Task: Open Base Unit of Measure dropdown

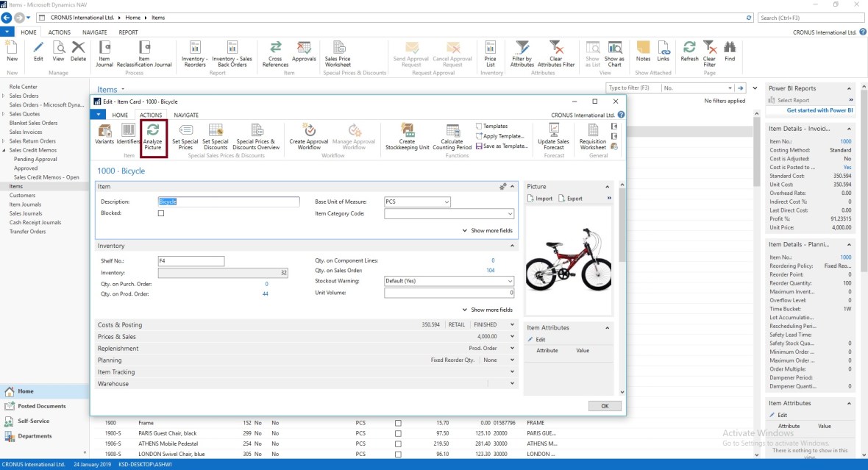Action: tap(446, 202)
